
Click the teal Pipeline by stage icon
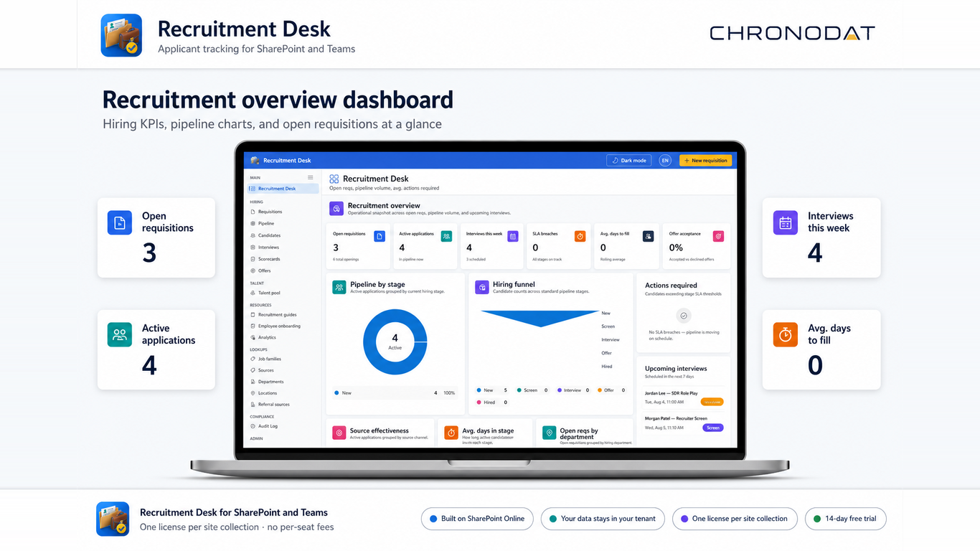pyautogui.click(x=339, y=287)
